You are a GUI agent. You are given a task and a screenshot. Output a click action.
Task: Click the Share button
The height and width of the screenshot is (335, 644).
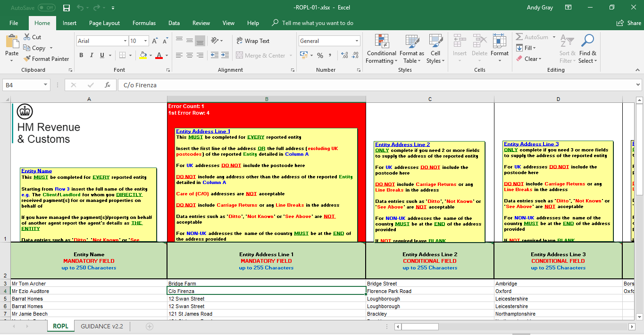[629, 23]
